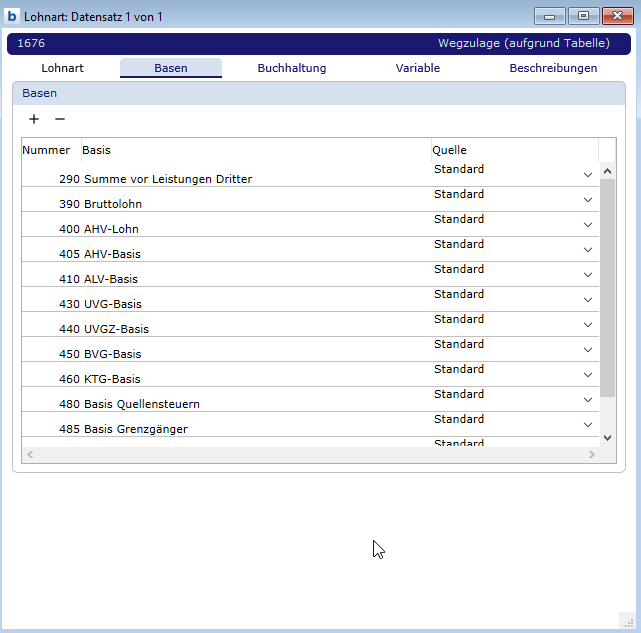641x633 pixels.
Task: Go to the Variable tab
Action: 417,68
